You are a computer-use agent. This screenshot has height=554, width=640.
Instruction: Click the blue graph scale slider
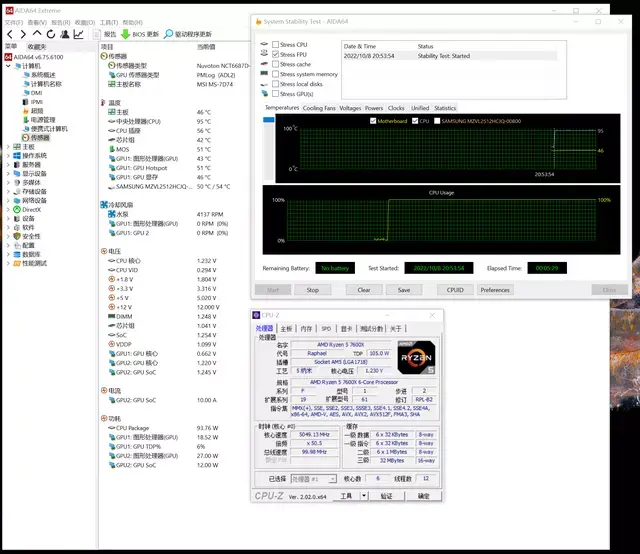pos(269,120)
